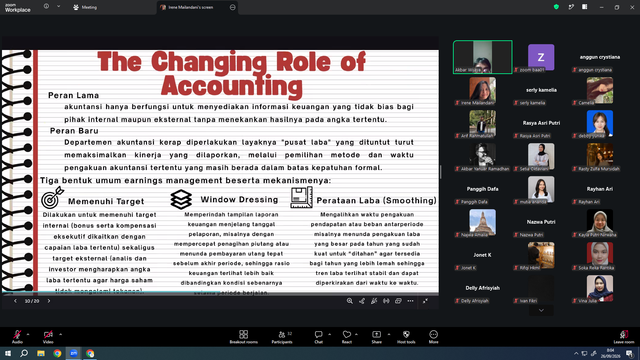The image size is (640, 360).
Task: Select Camelia participant thumbnail
Action: (600, 90)
